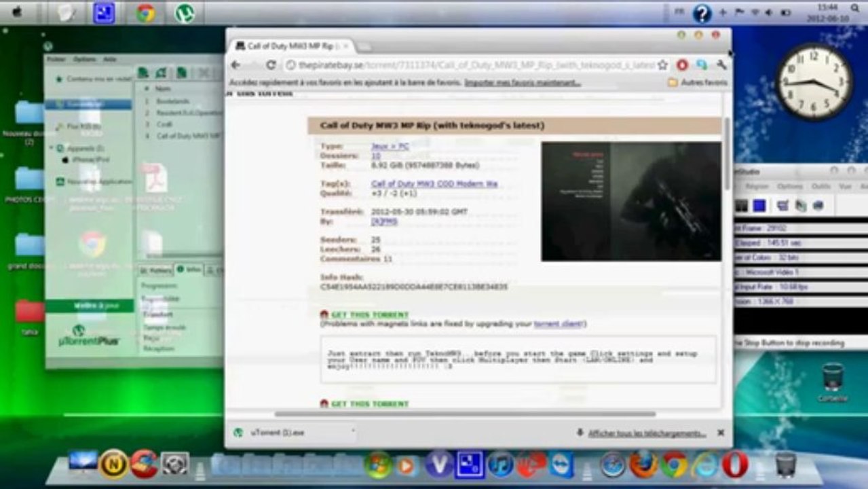Click the Chrome back arrow

tap(235, 65)
